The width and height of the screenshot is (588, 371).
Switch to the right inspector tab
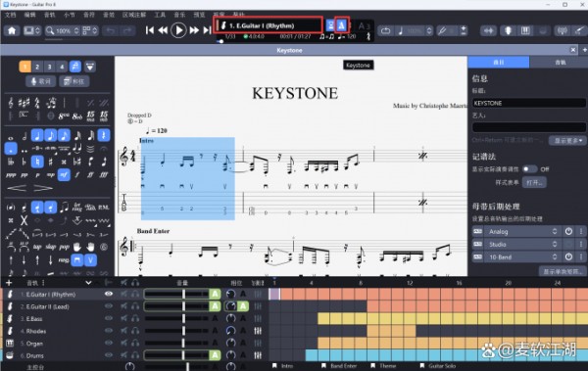560,63
